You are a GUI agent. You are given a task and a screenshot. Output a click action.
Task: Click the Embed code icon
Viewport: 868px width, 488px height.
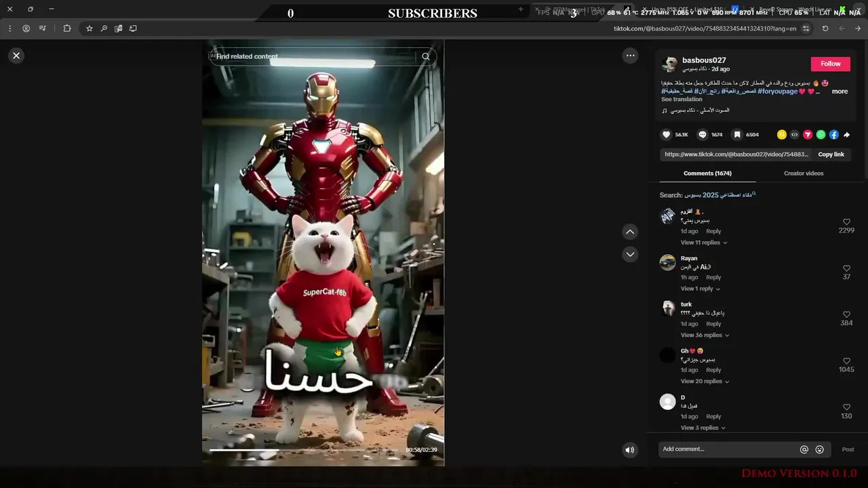(795, 135)
